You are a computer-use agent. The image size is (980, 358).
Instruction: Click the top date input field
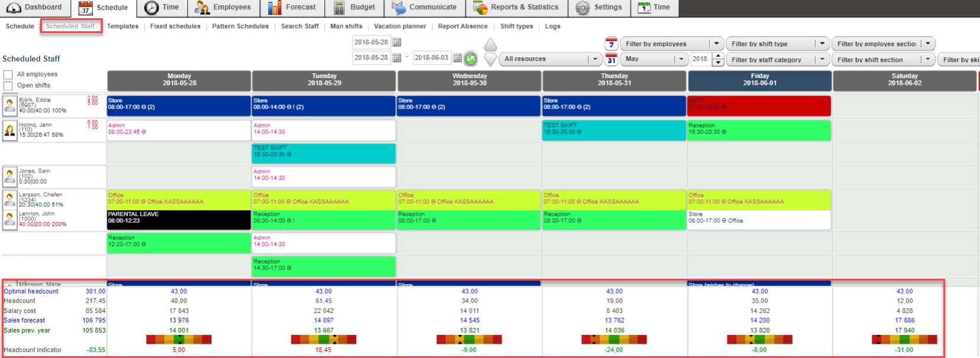pos(371,43)
